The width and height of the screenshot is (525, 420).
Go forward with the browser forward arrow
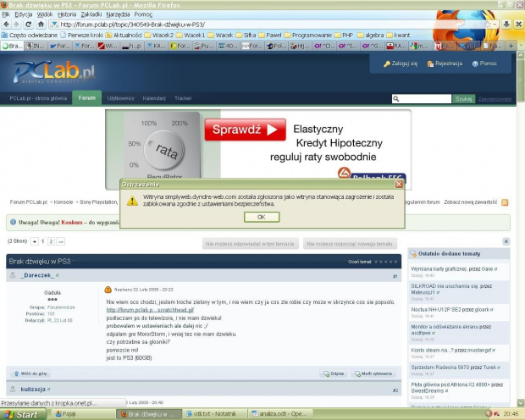[16, 24]
